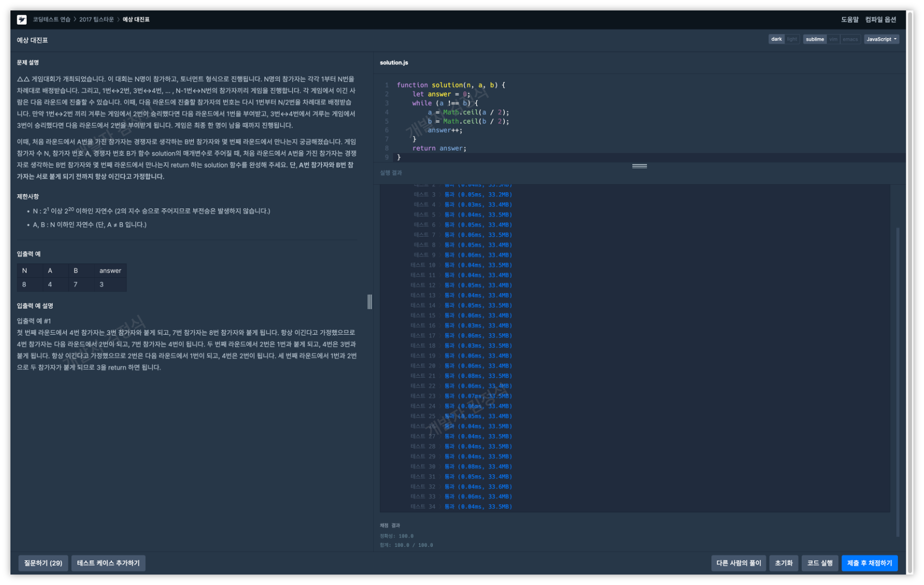Open 컴파일 옵션 compile options
Viewport: 924px width, 585px height.
click(880, 19)
